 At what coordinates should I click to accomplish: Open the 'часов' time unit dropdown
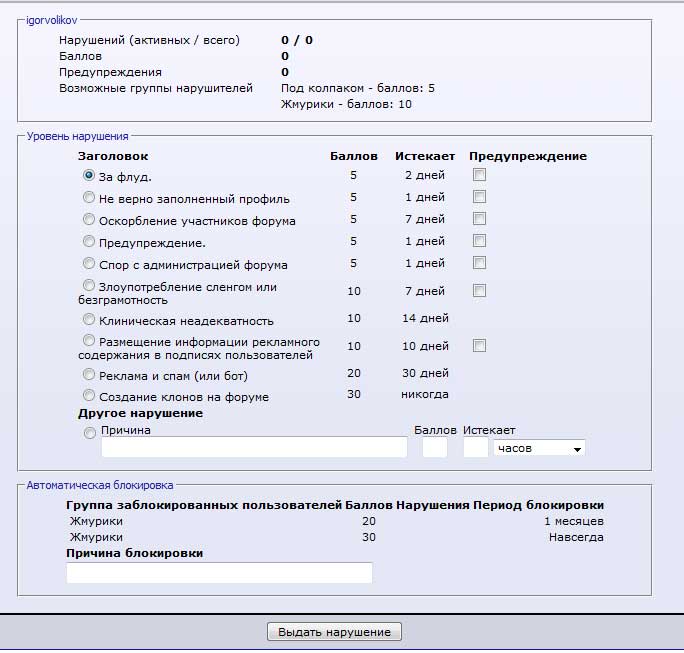pyautogui.click(x=540, y=448)
